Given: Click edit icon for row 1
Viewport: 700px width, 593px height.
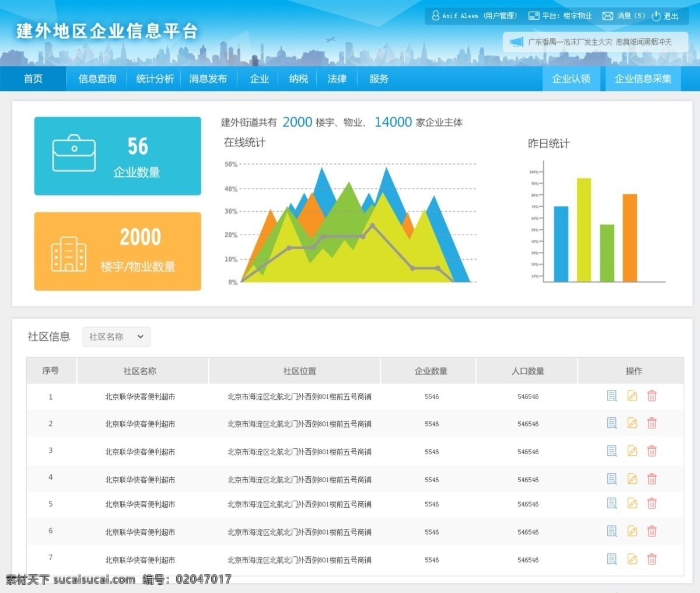Looking at the screenshot, I should [632, 396].
